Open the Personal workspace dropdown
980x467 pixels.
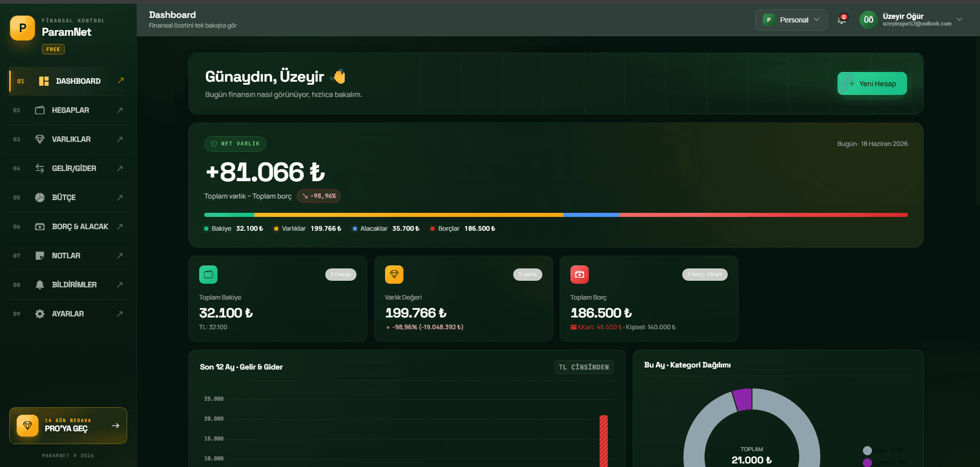pos(791,20)
